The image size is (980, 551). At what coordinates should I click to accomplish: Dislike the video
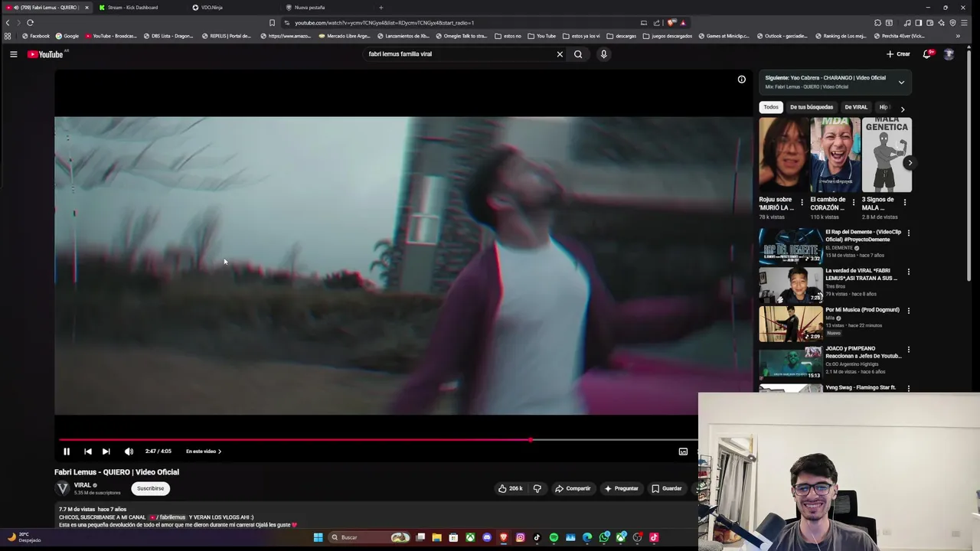537,488
